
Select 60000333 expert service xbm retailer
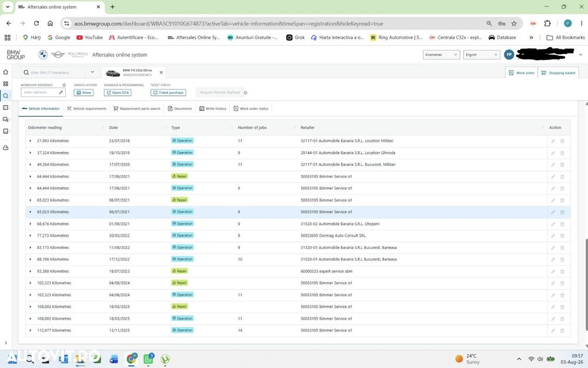(x=326, y=271)
